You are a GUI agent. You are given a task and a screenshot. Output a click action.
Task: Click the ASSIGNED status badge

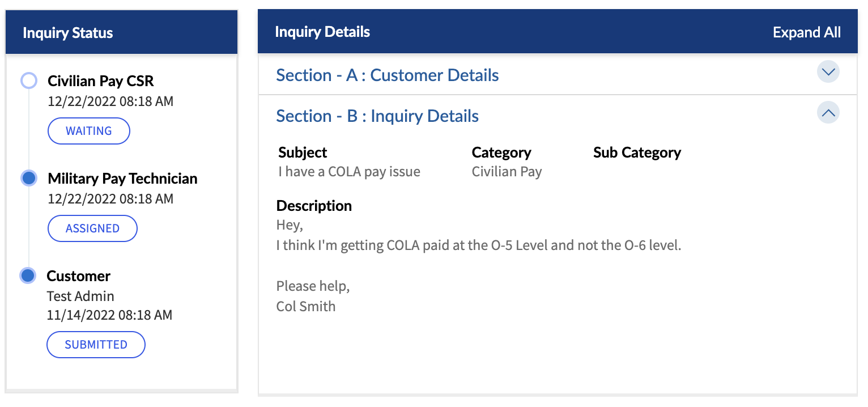[x=92, y=228]
